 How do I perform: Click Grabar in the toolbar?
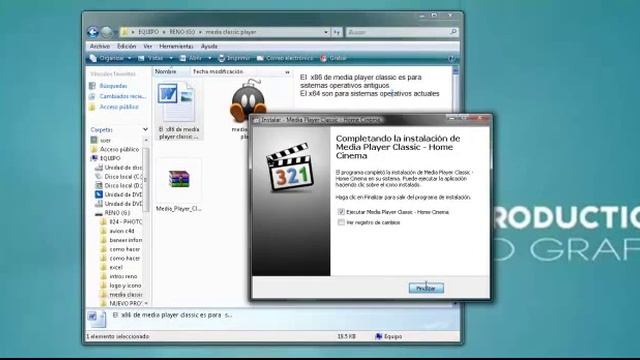pyautogui.click(x=334, y=58)
